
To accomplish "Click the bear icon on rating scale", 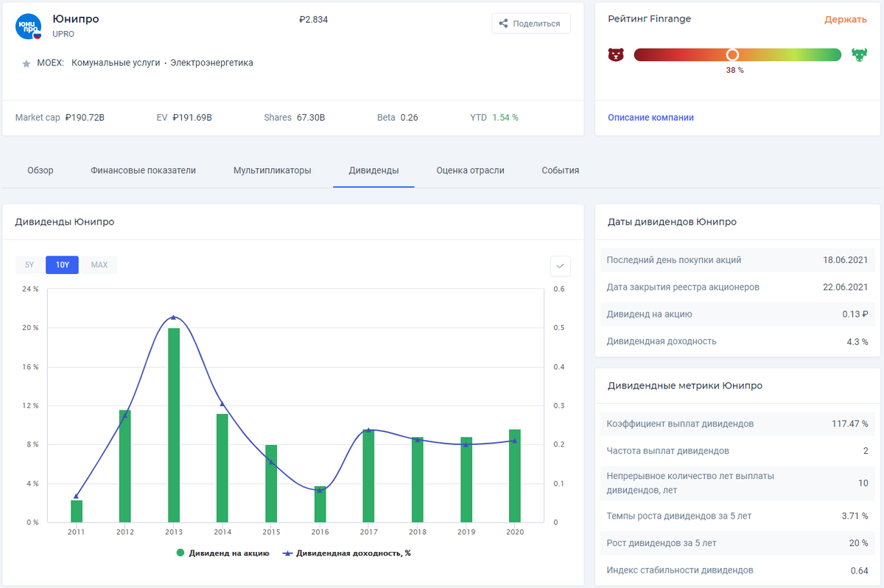I will [x=616, y=55].
